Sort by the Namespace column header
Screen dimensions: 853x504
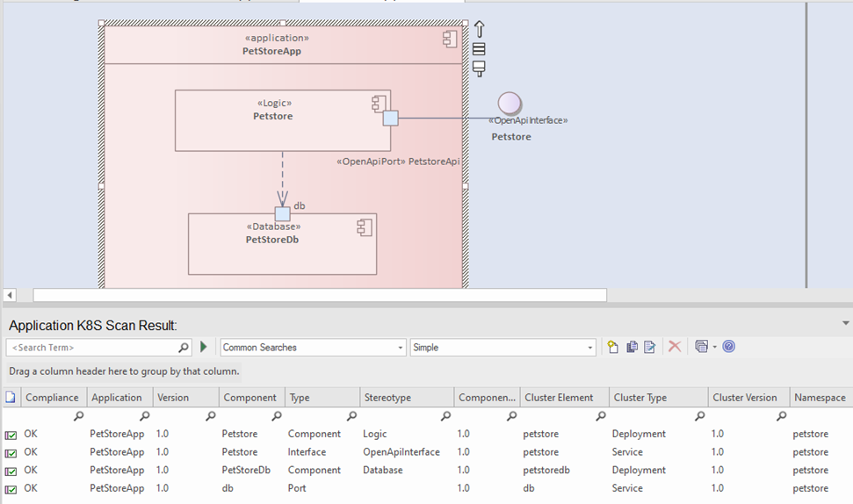[820, 398]
